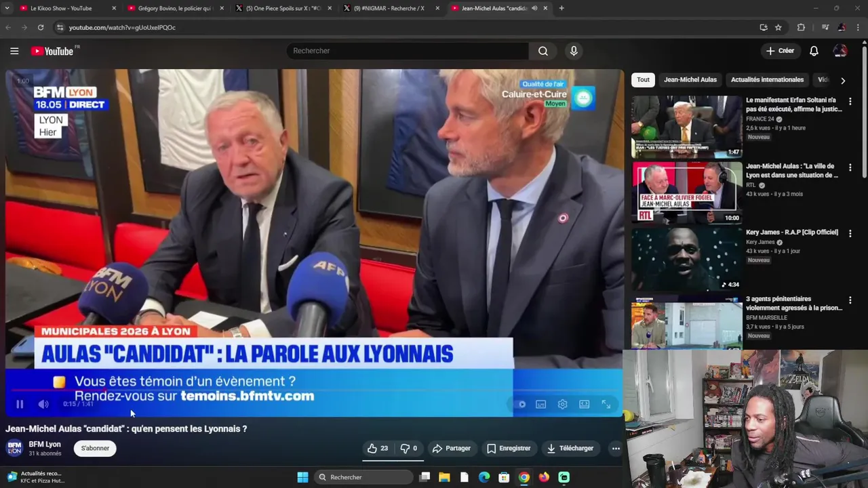Click the Enregistrer button
The height and width of the screenshot is (488, 868).
point(509,448)
